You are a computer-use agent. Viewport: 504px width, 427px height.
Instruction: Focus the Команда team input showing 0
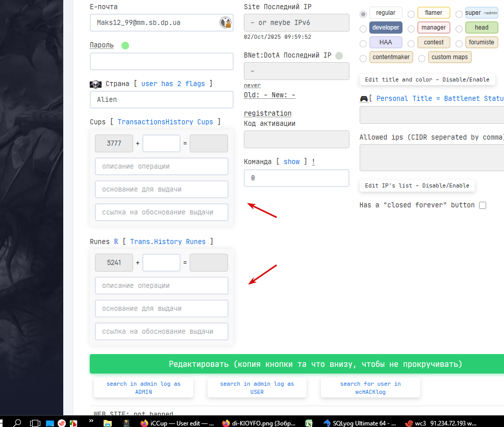click(296, 178)
